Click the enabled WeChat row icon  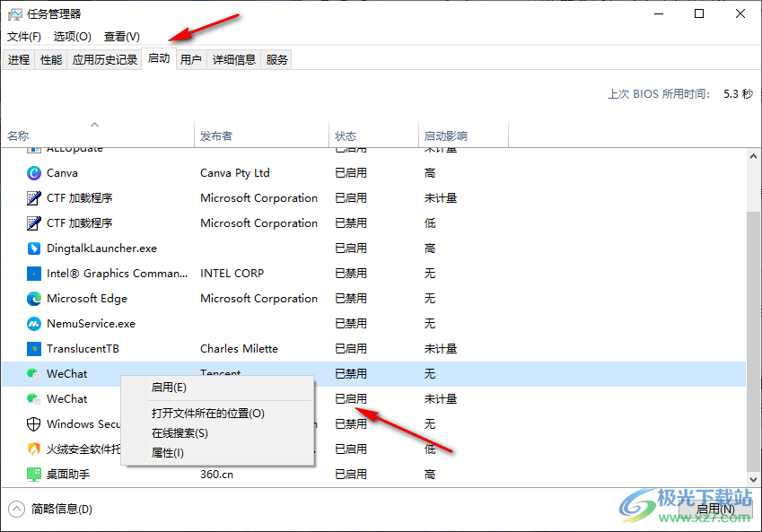tap(33, 399)
